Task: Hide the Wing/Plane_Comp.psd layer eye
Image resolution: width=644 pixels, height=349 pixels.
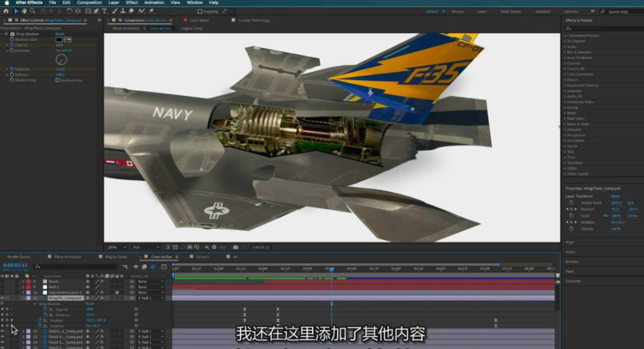Action: tap(2, 298)
